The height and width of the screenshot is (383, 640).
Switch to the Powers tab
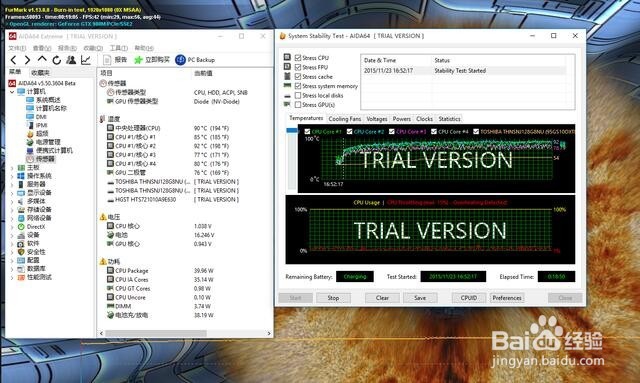click(x=402, y=119)
